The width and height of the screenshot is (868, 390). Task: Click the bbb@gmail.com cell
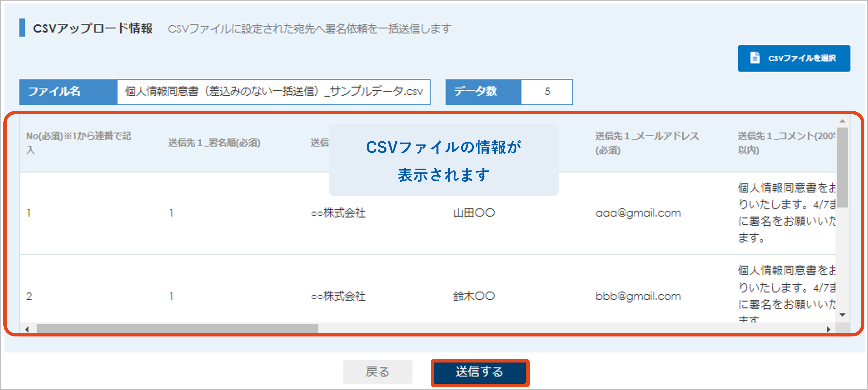(x=638, y=296)
